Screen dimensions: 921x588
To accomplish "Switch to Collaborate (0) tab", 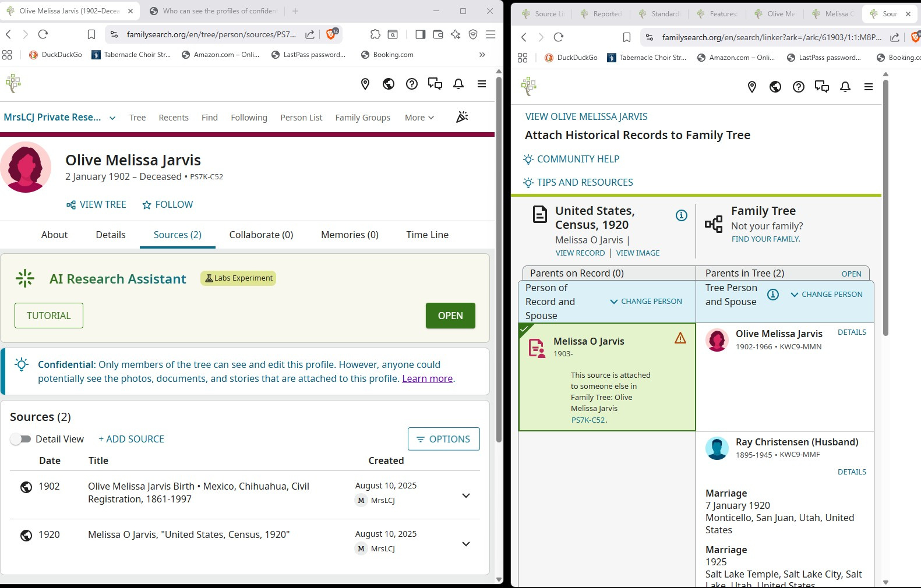I will tap(261, 235).
